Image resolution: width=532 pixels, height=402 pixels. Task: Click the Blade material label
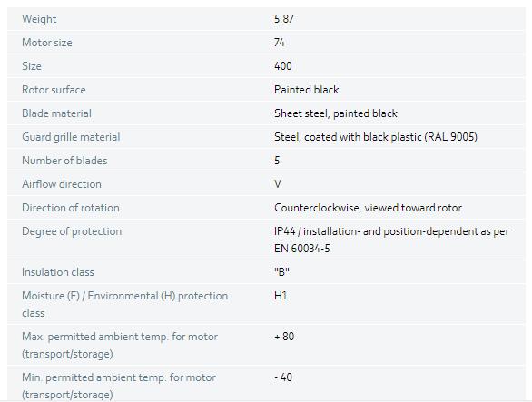[x=56, y=113]
